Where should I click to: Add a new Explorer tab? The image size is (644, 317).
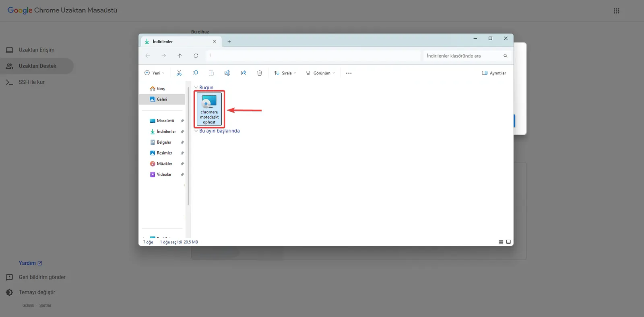click(229, 41)
